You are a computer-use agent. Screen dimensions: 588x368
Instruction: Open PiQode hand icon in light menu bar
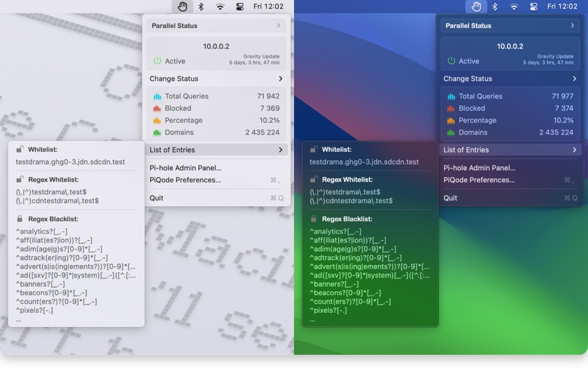coord(182,6)
